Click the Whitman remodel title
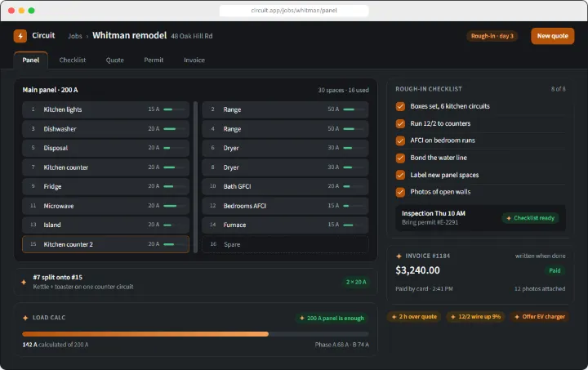 point(129,36)
